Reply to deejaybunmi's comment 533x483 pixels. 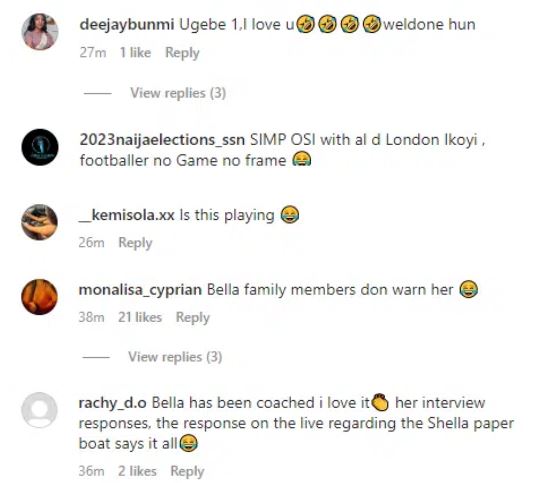182,53
